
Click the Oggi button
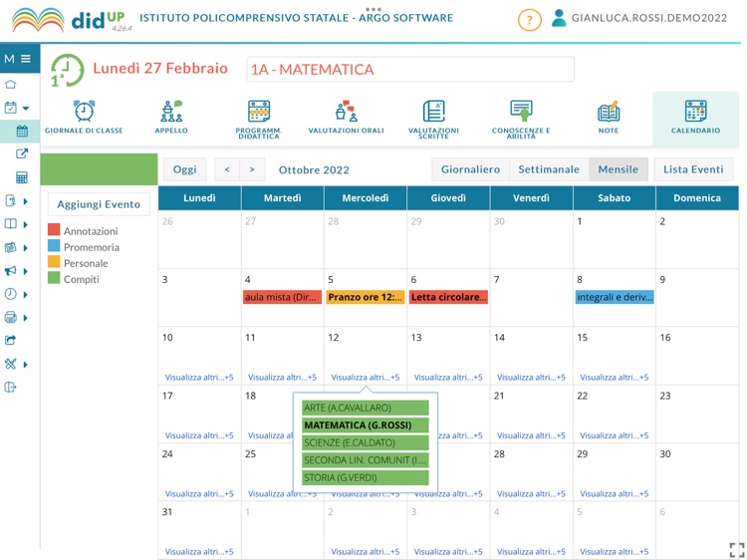185,169
